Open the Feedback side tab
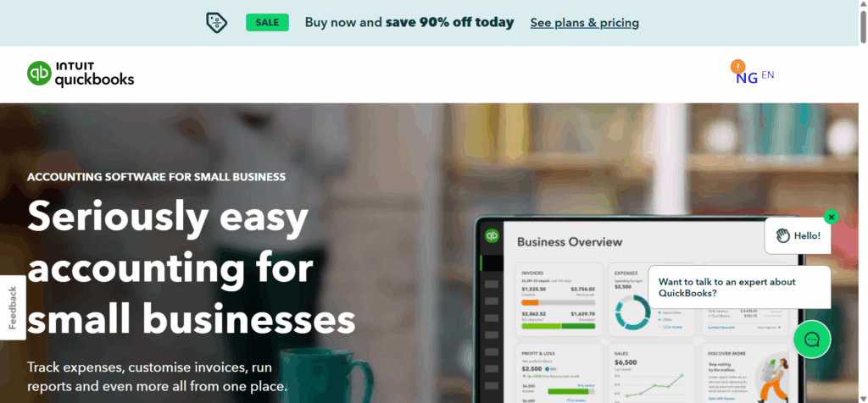Screen dimensions: 868x403 (13, 308)
